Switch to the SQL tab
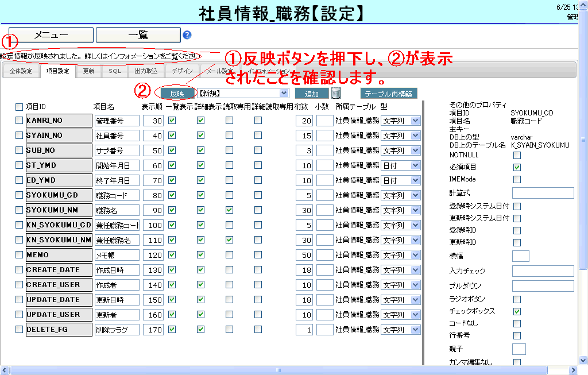Image resolution: width=588 pixels, height=375 pixels. (115, 71)
